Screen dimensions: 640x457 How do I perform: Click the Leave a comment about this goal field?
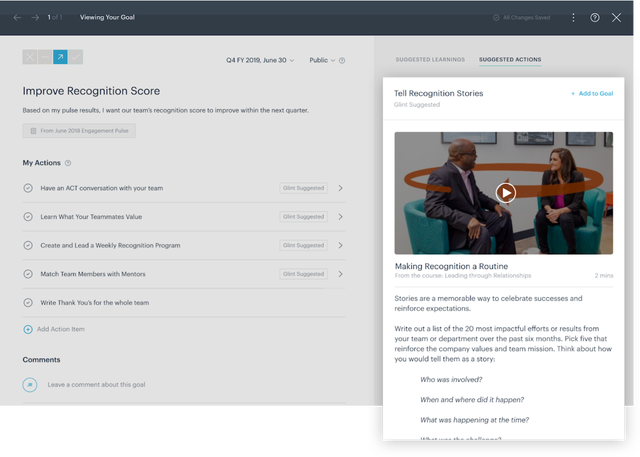tap(96, 385)
